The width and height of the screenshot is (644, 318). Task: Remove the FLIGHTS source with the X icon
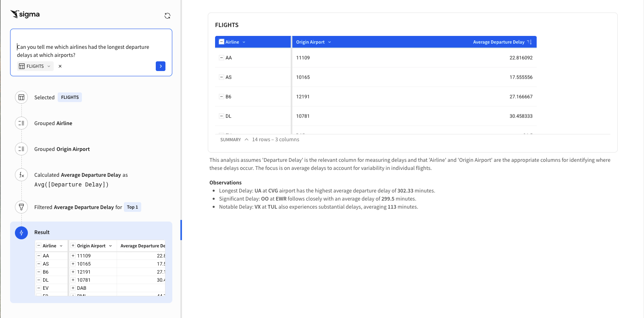pyautogui.click(x=60, y=66)
